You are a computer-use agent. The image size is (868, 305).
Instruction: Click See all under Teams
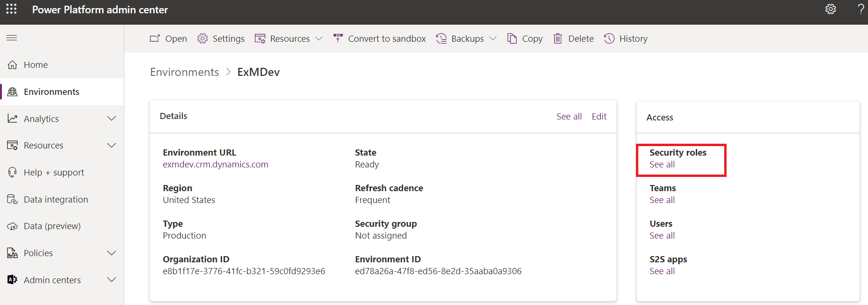[662, 200]
